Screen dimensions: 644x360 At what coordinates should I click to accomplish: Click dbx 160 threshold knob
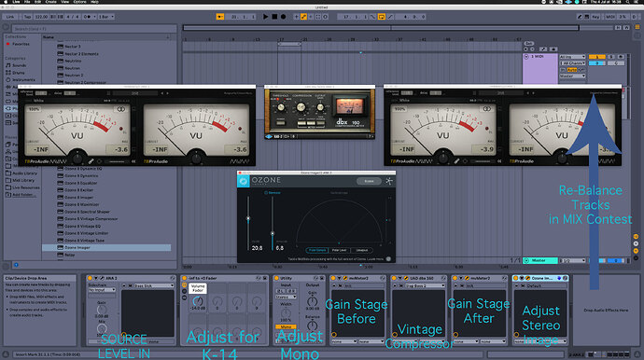tap(281, 107)
